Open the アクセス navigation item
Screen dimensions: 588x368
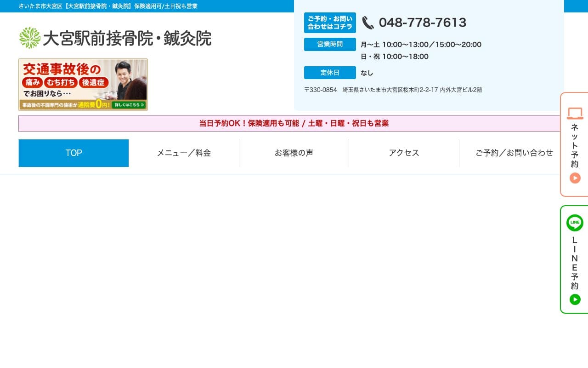(x=404, y=153)
